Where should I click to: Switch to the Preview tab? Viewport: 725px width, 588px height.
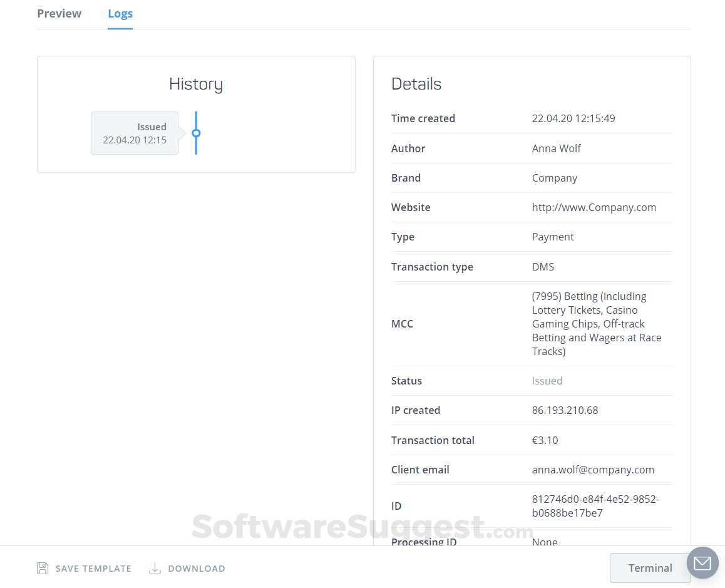click(x=59, y=13)
